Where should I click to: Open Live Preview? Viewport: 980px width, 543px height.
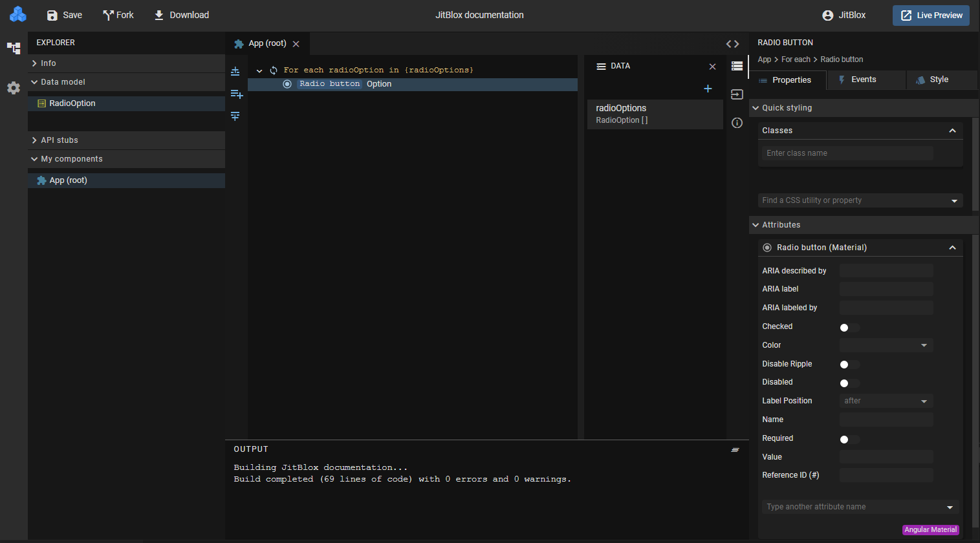pyautogui.click(x=931, y=16)
